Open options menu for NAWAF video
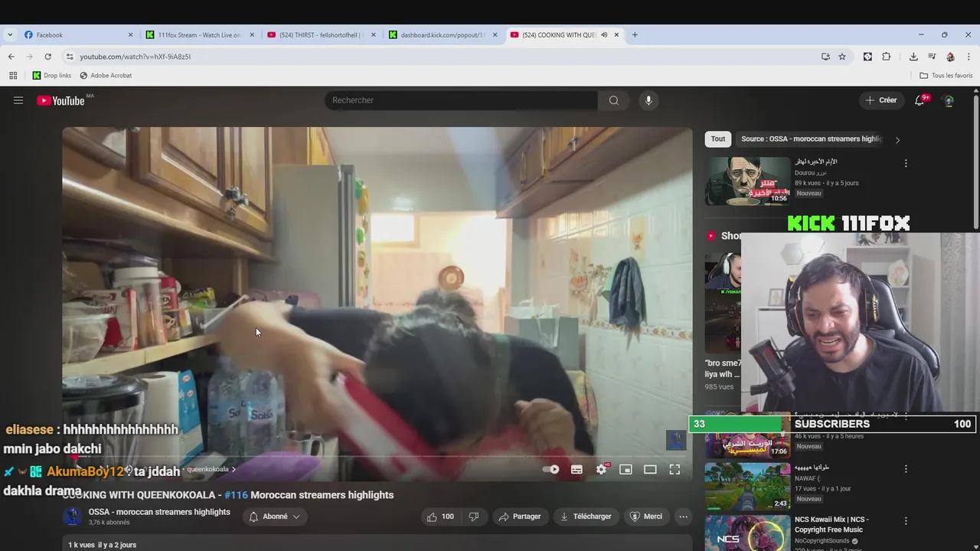 pyautogui.click(x=906, y=468)
